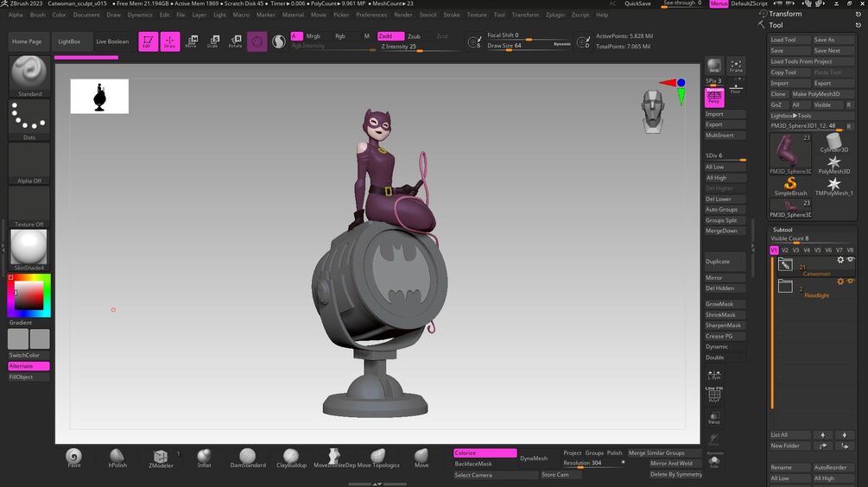Pick the PolyMesh3D star tool
The width and height of the screenshot is (868, 487).
(x=833, y=164)
